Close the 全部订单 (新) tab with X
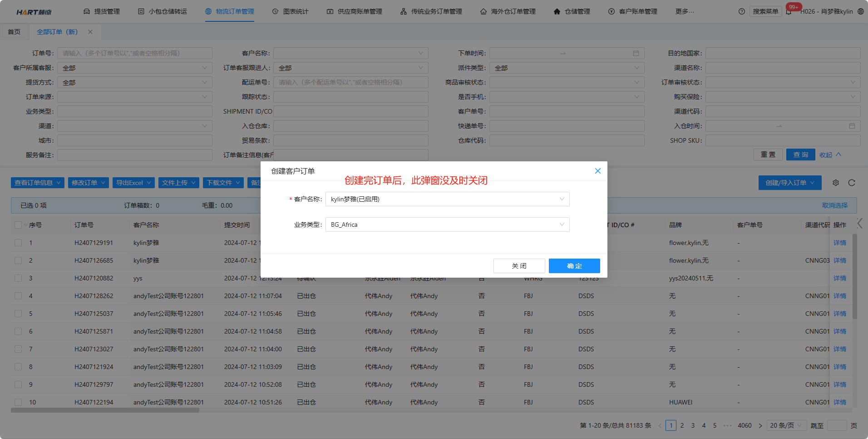Viewport: 868px width, 439px height. tap(90, 32)
